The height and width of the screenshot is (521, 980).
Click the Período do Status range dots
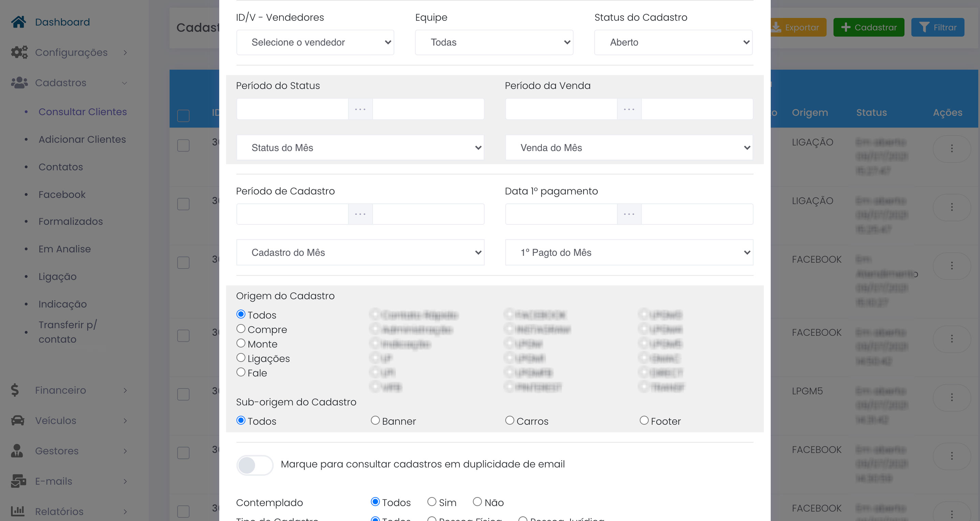pyautogui.click(x=360, y=109)
